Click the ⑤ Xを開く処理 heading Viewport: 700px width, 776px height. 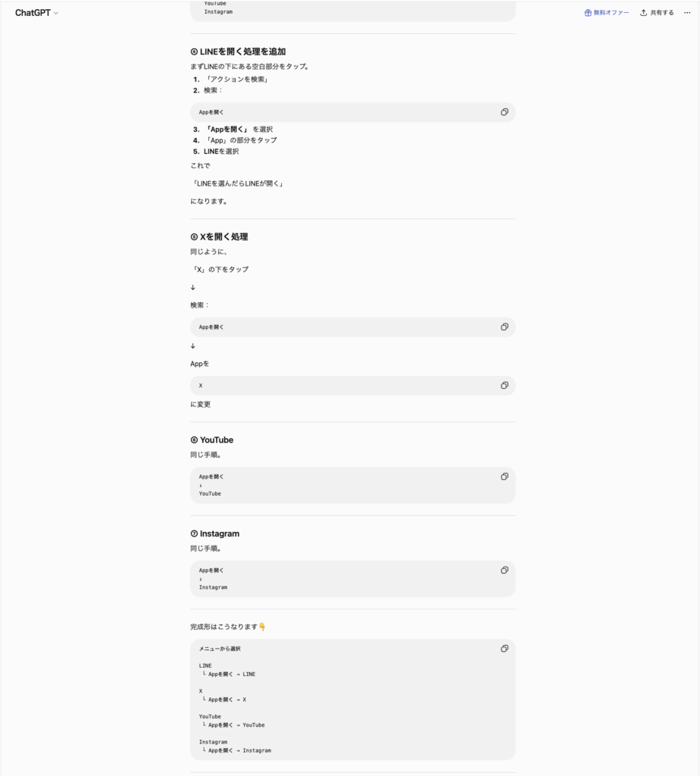tap(219, 236)
